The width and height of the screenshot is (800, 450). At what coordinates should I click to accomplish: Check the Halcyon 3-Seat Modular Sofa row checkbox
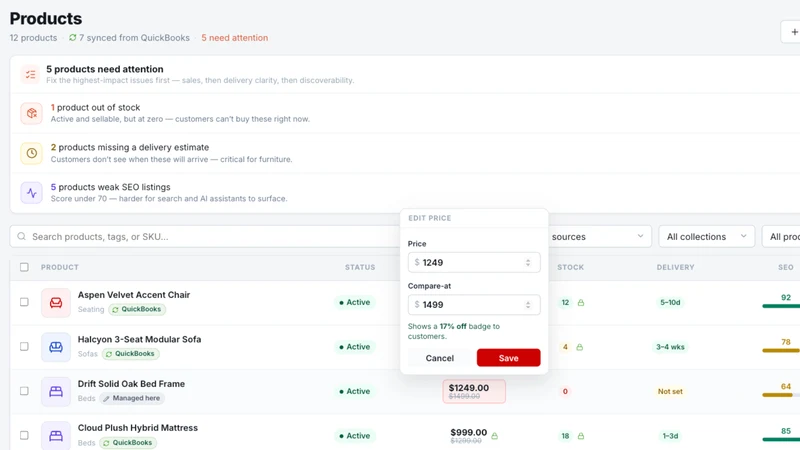click(24, 346)
